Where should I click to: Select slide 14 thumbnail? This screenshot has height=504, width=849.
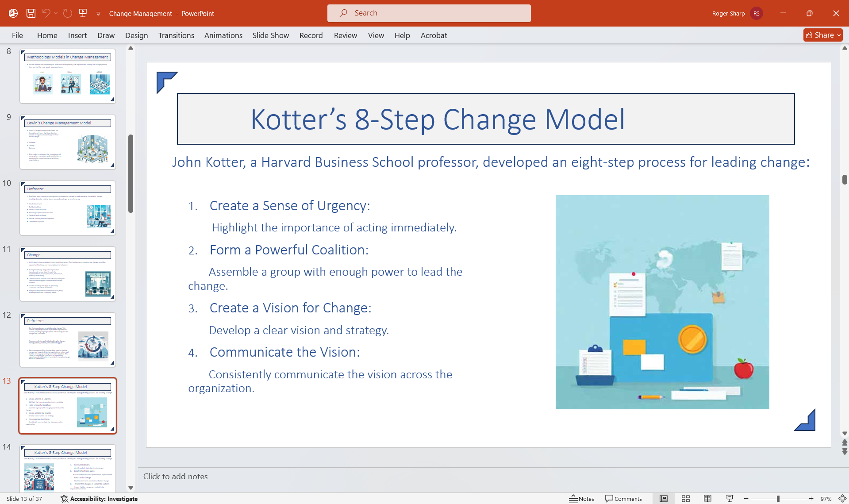[x=68, y=468]
